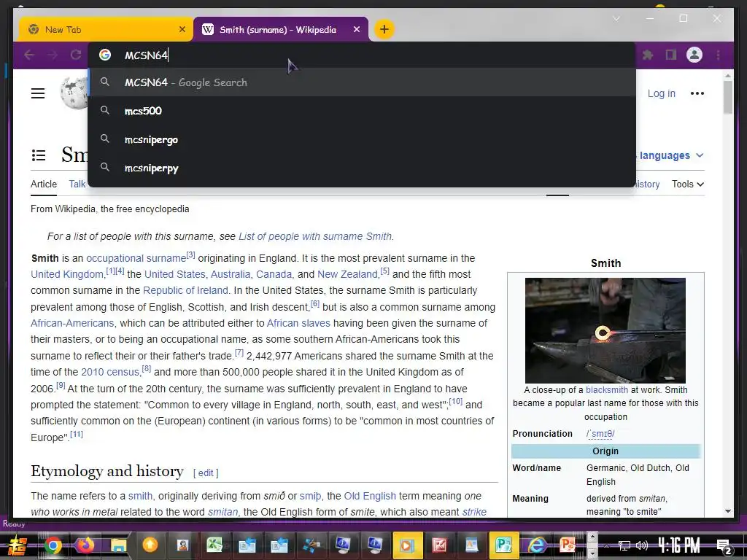
Task: Open the tab search chevron
Action: [616, 18]
